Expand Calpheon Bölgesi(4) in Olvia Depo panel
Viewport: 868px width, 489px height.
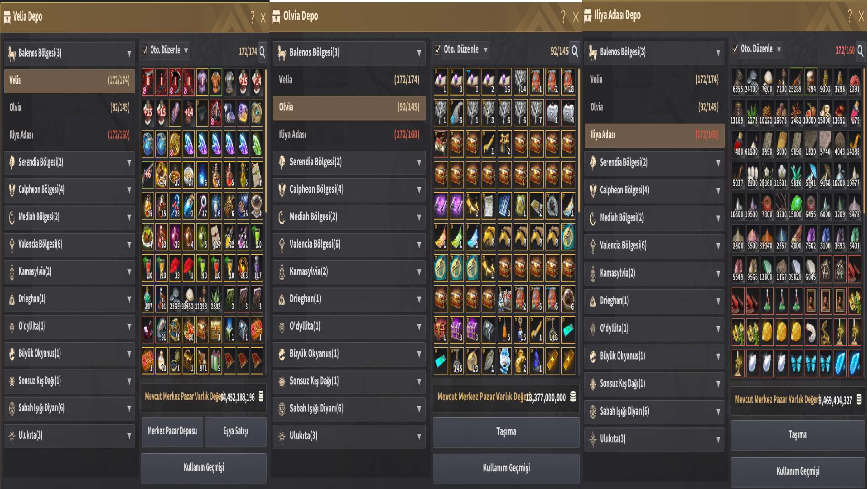coord(349,189)
